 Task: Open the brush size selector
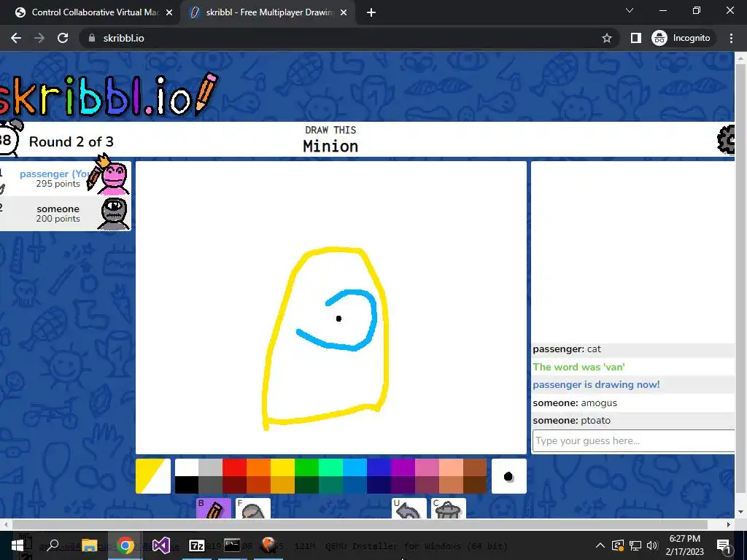click(508, 476)
